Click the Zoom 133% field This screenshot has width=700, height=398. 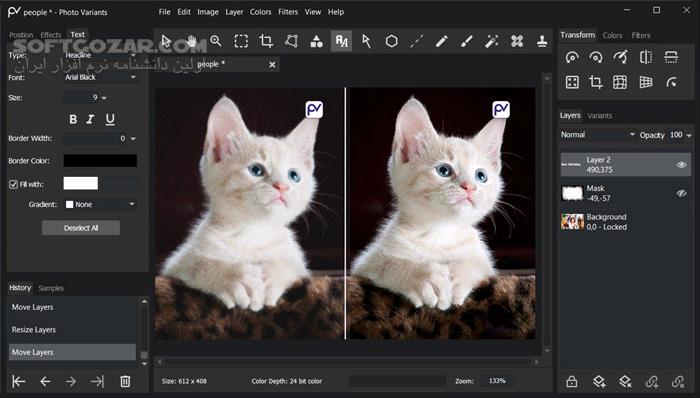click(x=497, y=381)
